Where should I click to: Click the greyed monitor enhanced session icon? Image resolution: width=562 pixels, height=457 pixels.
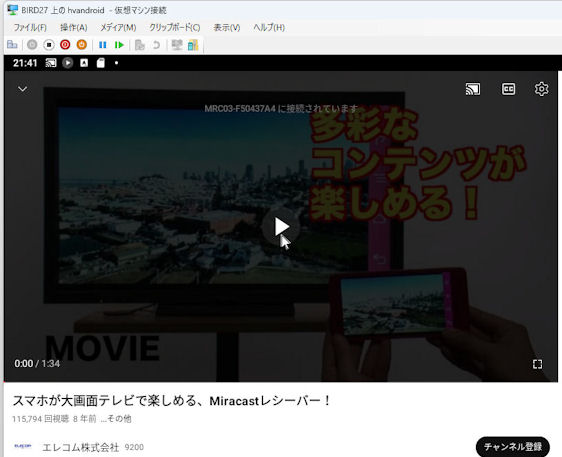177,45
